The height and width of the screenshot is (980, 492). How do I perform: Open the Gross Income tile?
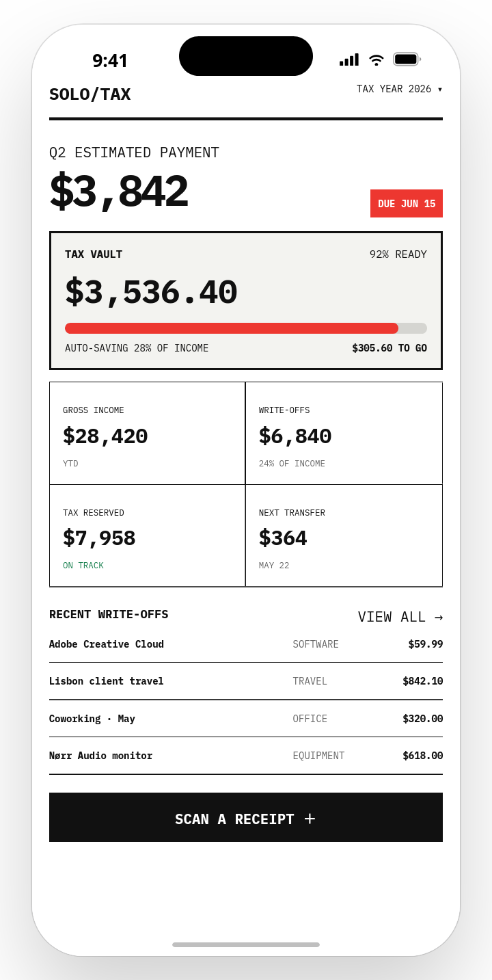(148, 433)
